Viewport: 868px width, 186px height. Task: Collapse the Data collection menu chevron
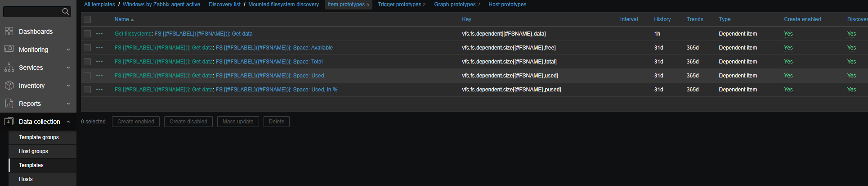pos(68,122)
